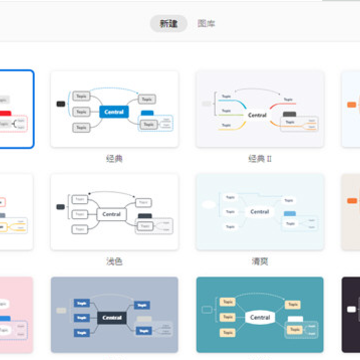
Task: Select the 经典 theme thumbnail
Action: point(114,109)
